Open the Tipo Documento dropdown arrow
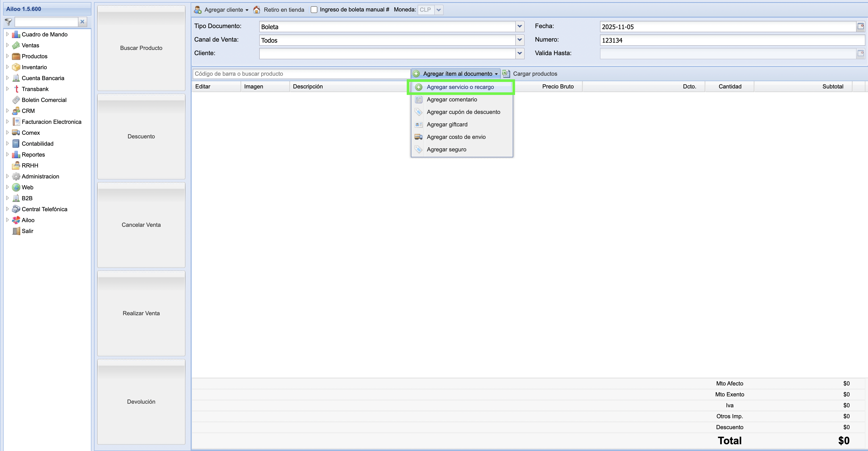Screen dimensions: 868x451 pyautogui.click(x=520, y=26)
